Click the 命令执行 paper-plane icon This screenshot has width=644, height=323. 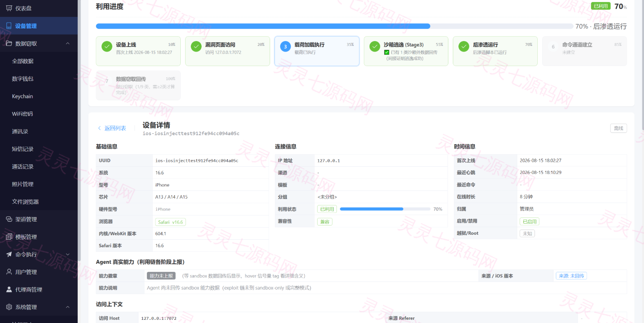click(x=9, y=254)
